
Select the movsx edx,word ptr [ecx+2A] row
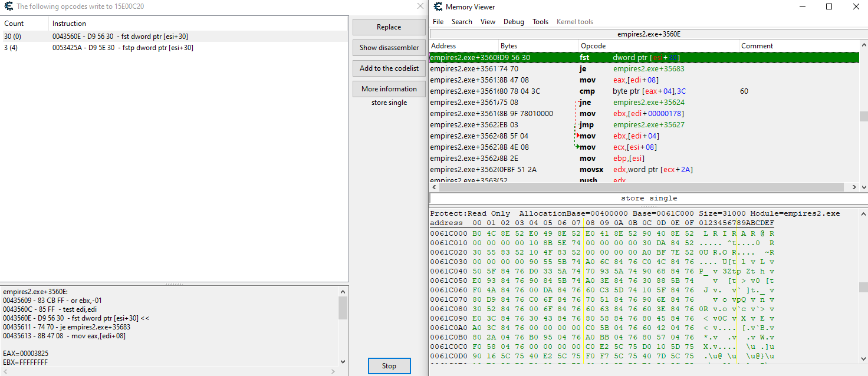coord(644,170)
